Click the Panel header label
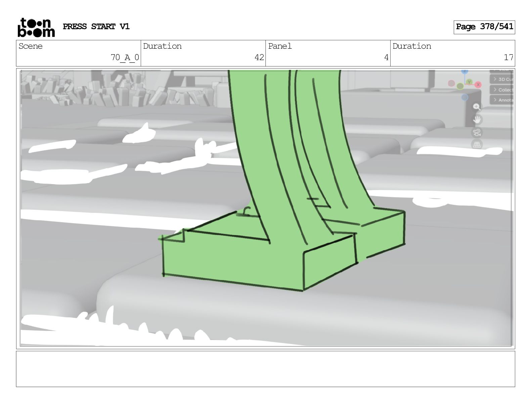Screen dimensions: 532x411 [280, 46]
